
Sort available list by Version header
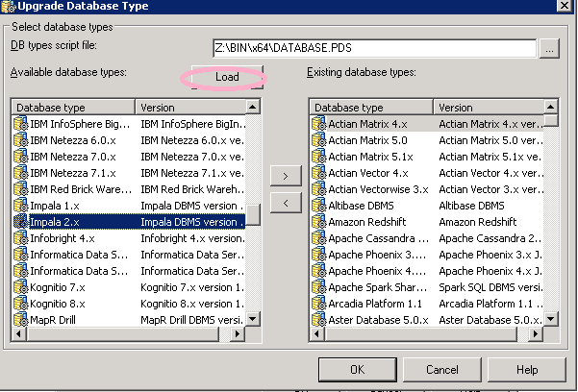[190, 108]
